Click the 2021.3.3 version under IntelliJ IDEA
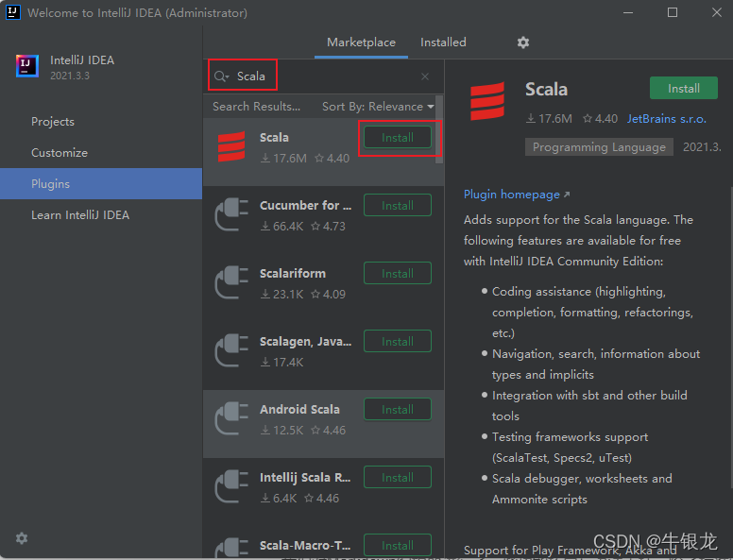This screenshot has width=733, height=560. [x=70, y=76]
